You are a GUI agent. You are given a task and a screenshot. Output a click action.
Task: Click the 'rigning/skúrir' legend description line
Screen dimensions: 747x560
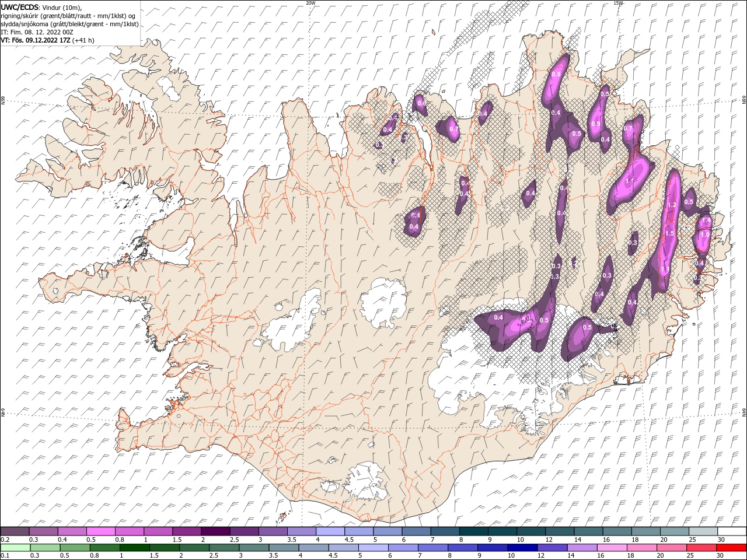69,16
